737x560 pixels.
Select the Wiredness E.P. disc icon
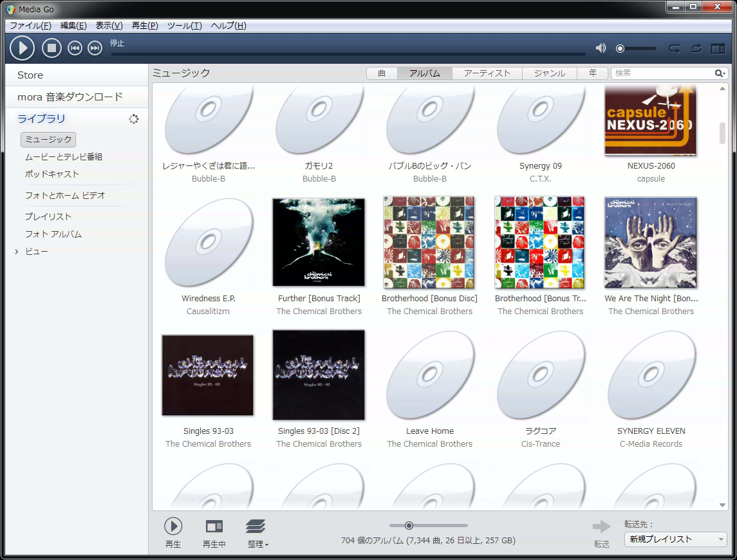pos(208,242)
